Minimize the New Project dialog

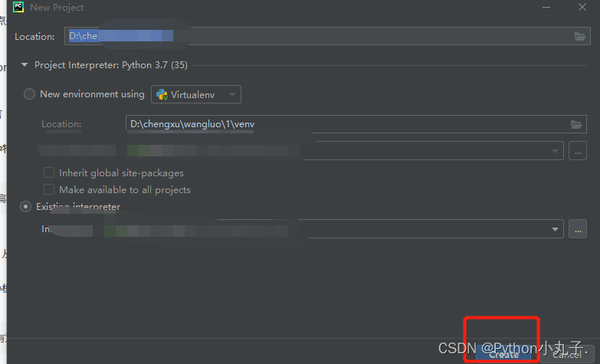(x=546, y=7)
